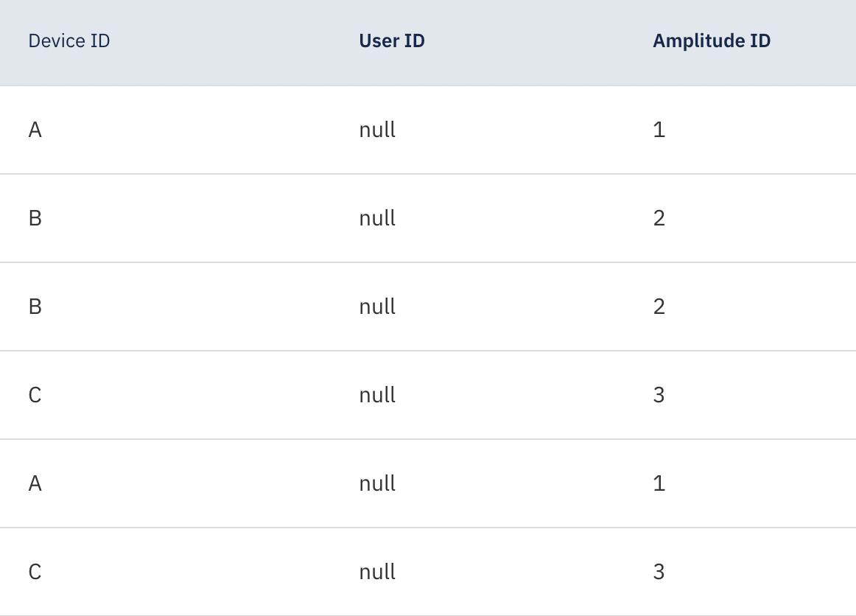
Task: Select Device ID B in second row
Action: coord(35,219)
